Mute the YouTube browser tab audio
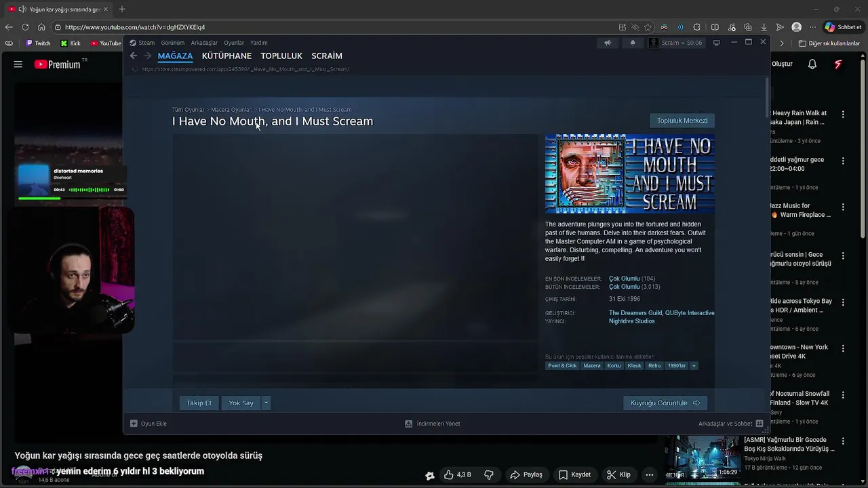868x488 pixels. tap(22, 9)
